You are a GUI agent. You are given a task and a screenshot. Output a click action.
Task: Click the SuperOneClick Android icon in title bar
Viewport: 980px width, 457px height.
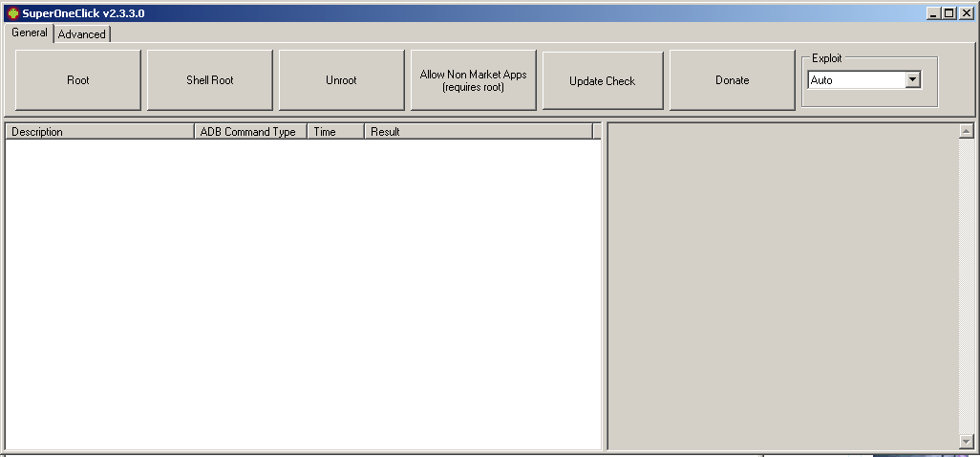12,13
